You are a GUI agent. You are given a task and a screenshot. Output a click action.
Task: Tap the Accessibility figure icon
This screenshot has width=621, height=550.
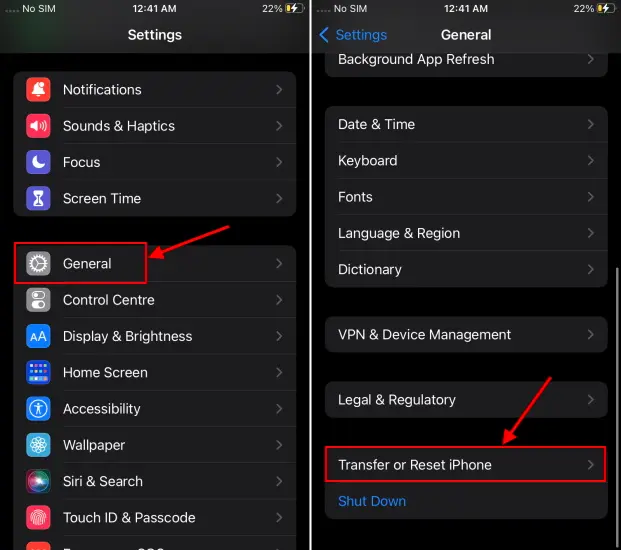38,409
